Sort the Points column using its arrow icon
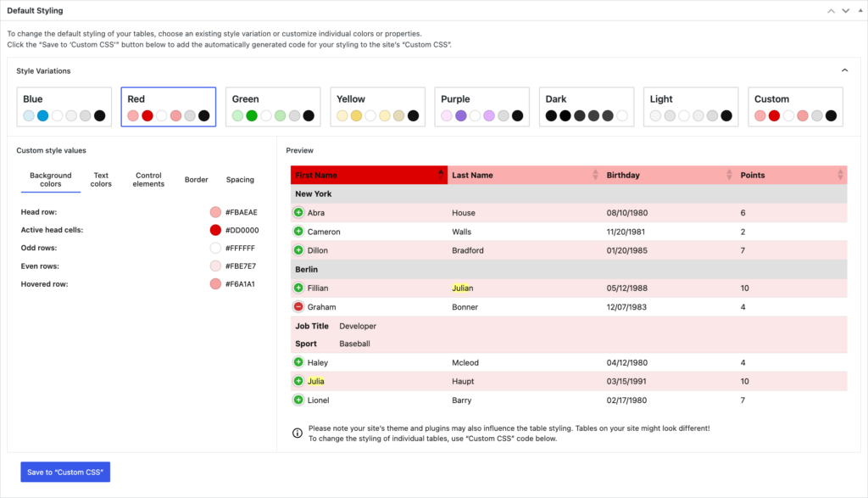 coord(839,175)
